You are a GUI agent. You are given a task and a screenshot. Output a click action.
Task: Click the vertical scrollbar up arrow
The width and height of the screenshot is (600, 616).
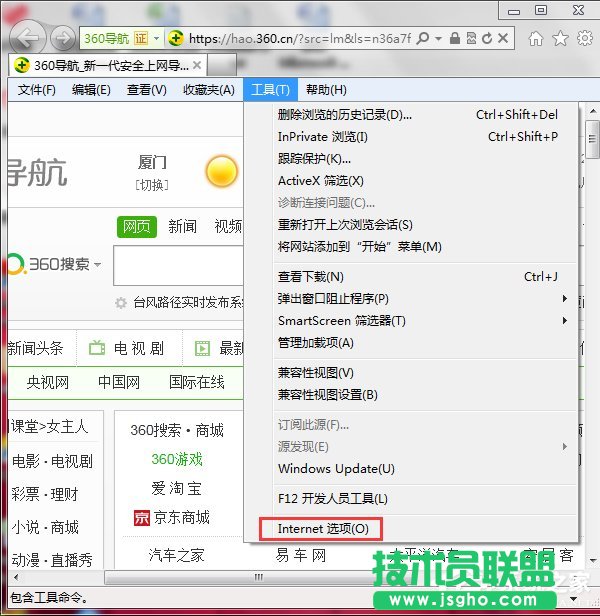[x=593, y=112]
